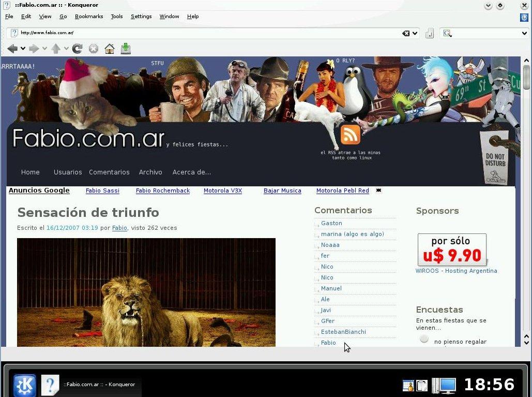
Task: Open the Settings menu
Action: 141,16
